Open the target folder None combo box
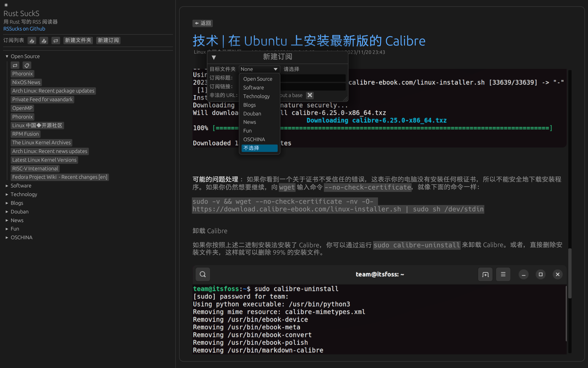Screen dimensions: 588x368 pos(259,69)
